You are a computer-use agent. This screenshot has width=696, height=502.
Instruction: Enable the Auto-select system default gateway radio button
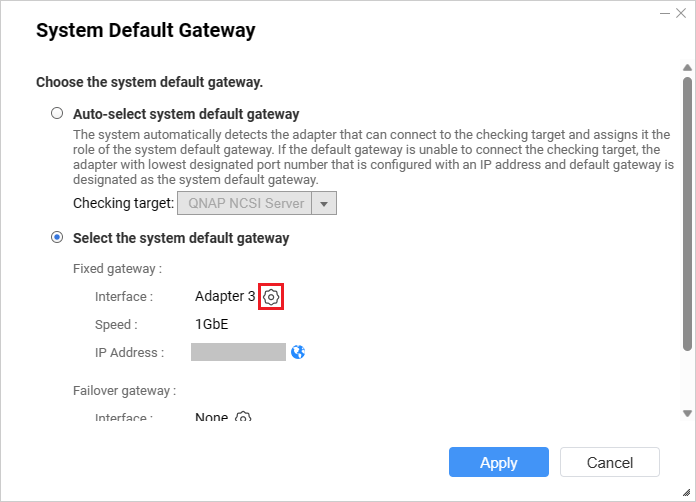57,113
